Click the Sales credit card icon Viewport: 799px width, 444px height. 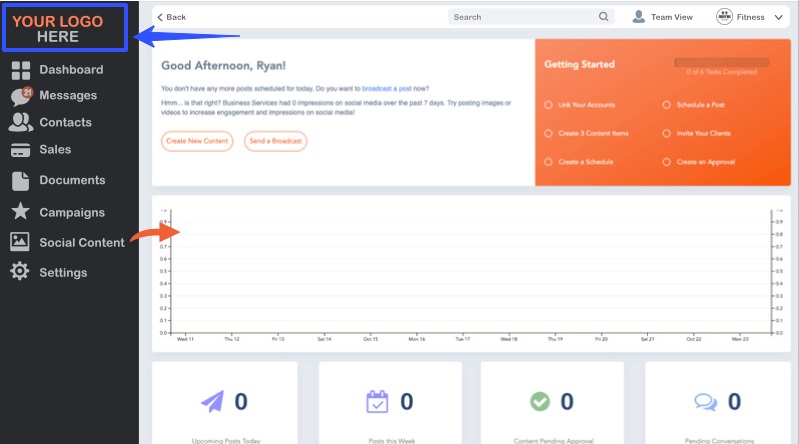coord(20,150)
